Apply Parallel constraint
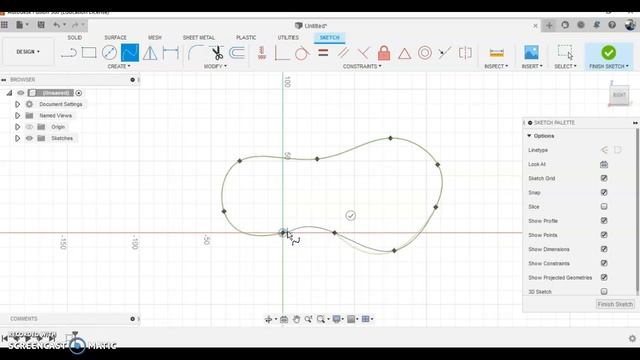 click(x=343, y=53)
